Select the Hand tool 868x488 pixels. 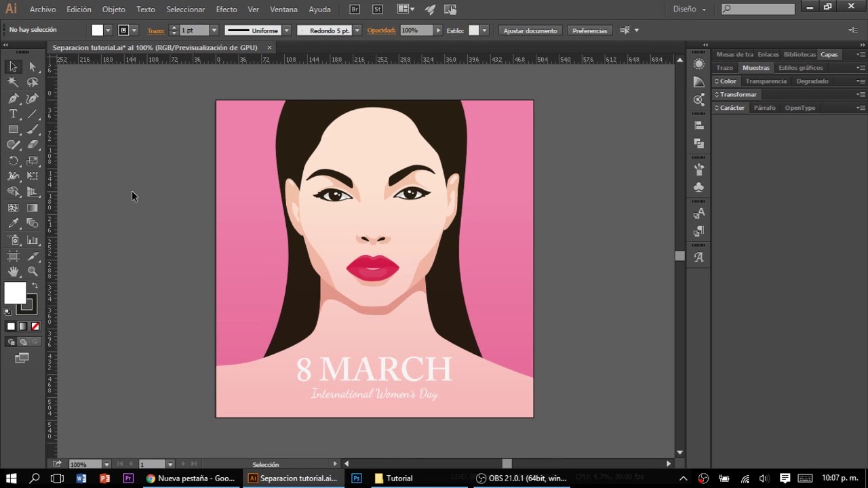13,271
